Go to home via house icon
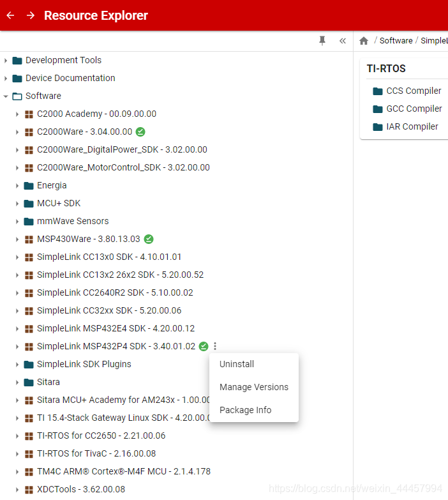Viewport: 448px width, 500px height. coord(364,41)
